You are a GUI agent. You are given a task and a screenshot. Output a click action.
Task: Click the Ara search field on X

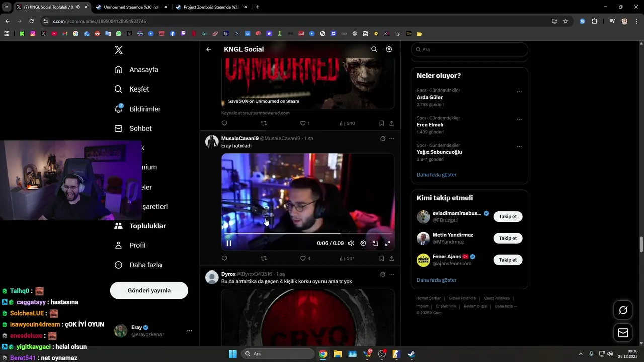tap(469, 50)
